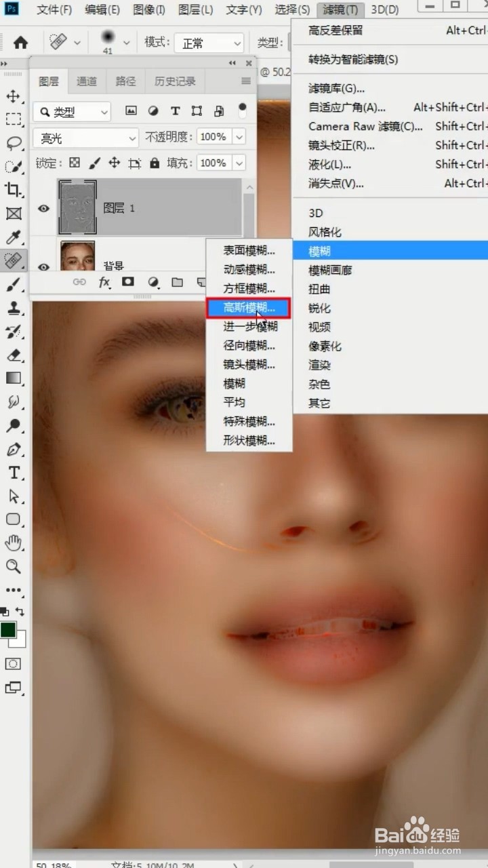Change screen mode
This screenshot has width=488, height=868.
coord(13,688)
